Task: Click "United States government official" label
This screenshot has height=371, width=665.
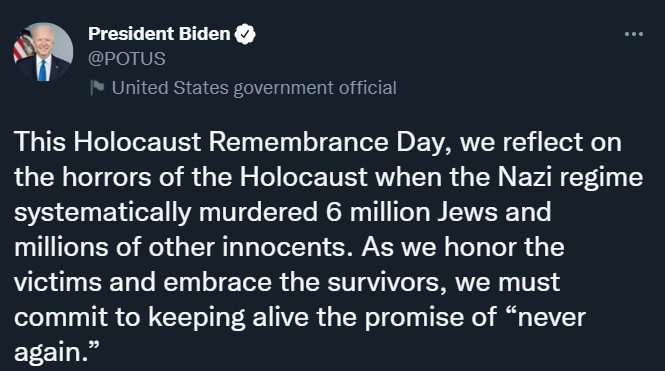Action: point(254,88)
